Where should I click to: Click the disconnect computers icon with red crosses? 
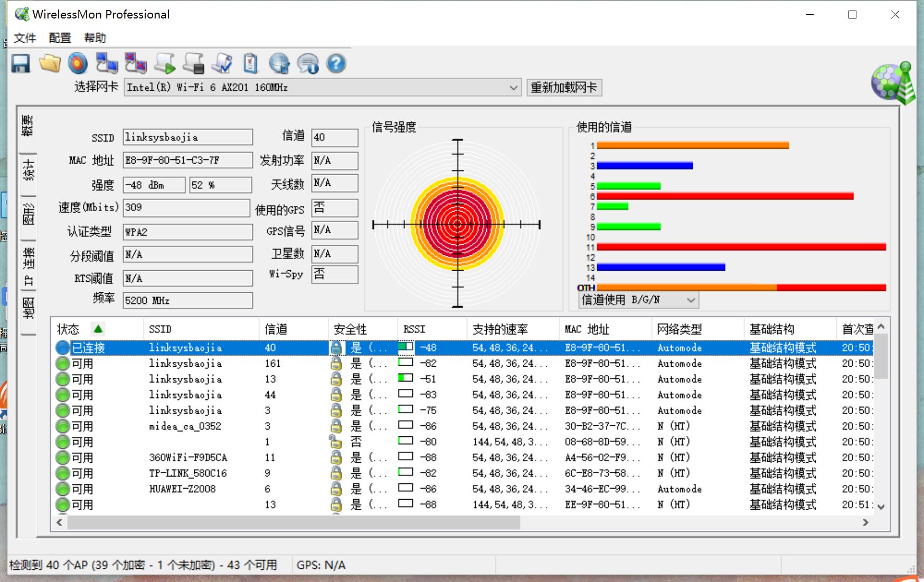tap(136, 63)
